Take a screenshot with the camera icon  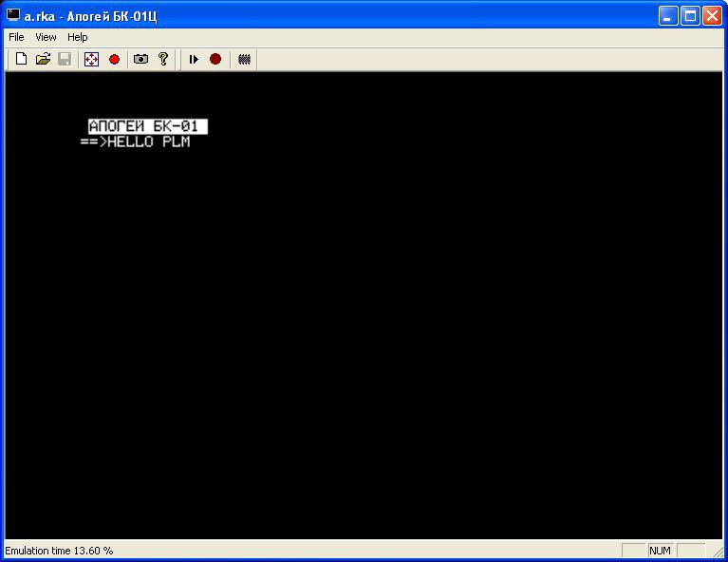click(140, 59)
